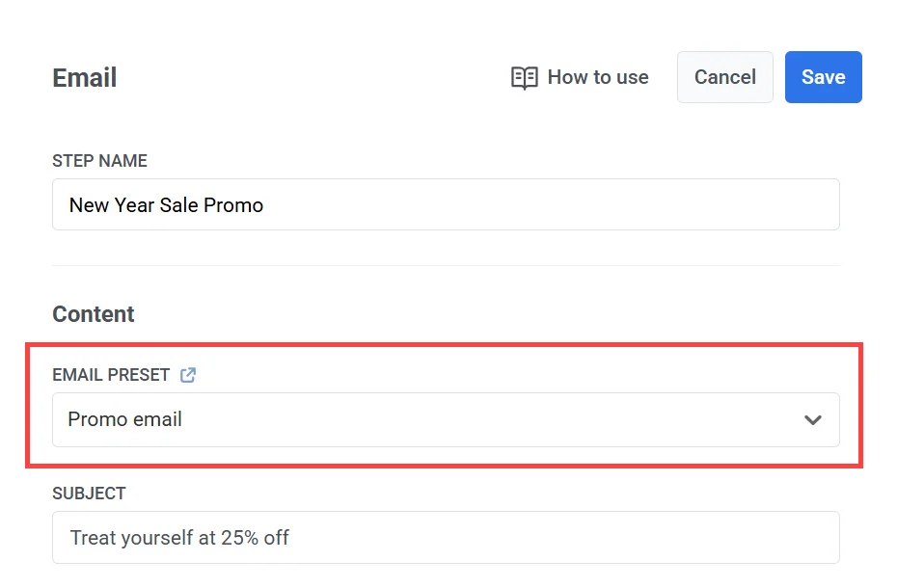
Task: Click the divider line above Content
Action: coord(446,265)
